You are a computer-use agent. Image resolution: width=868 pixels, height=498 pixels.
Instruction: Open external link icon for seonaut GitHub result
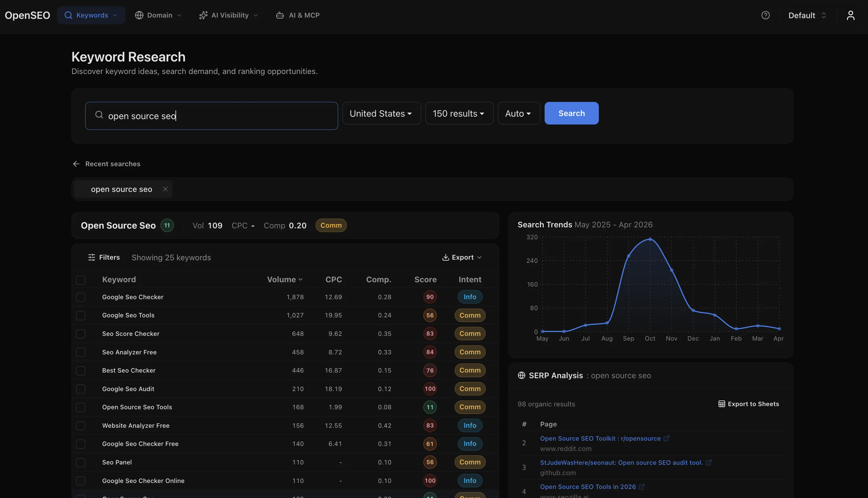(709, 463)
